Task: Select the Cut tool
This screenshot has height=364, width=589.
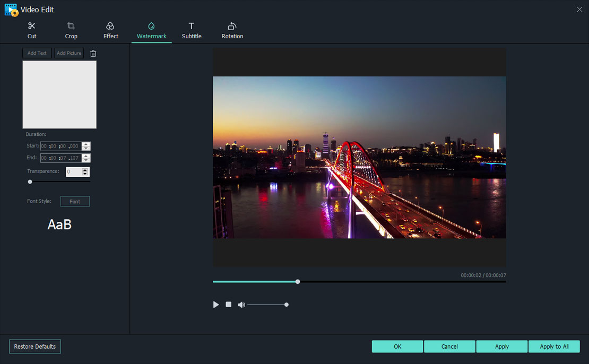Action: 31,30
